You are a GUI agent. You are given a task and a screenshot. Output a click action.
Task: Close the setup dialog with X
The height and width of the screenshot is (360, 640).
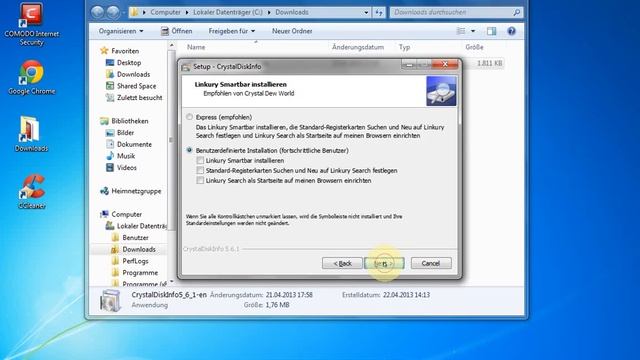445,64
